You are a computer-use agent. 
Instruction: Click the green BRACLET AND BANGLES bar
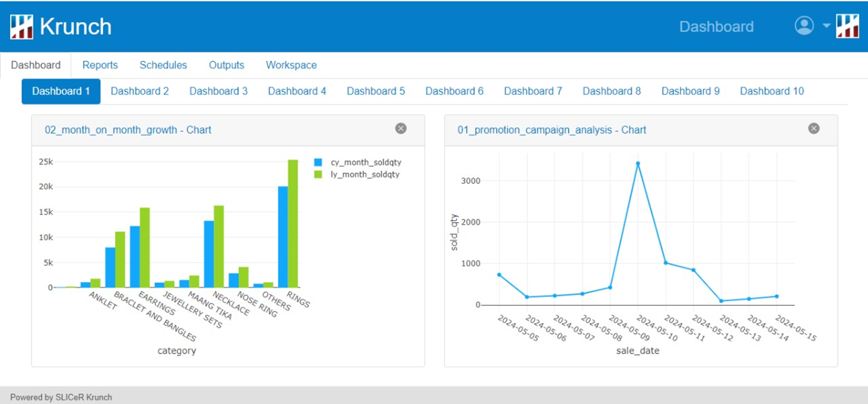(x=120, y=260)
